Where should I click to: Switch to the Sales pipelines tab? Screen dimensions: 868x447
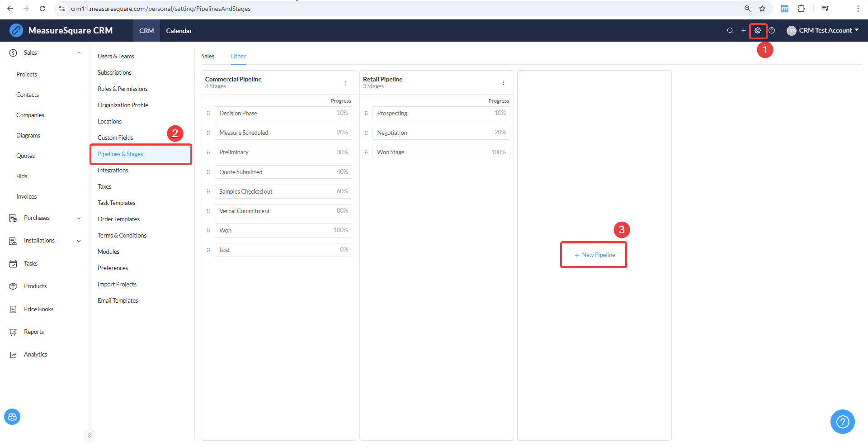[x=208, y=56]
